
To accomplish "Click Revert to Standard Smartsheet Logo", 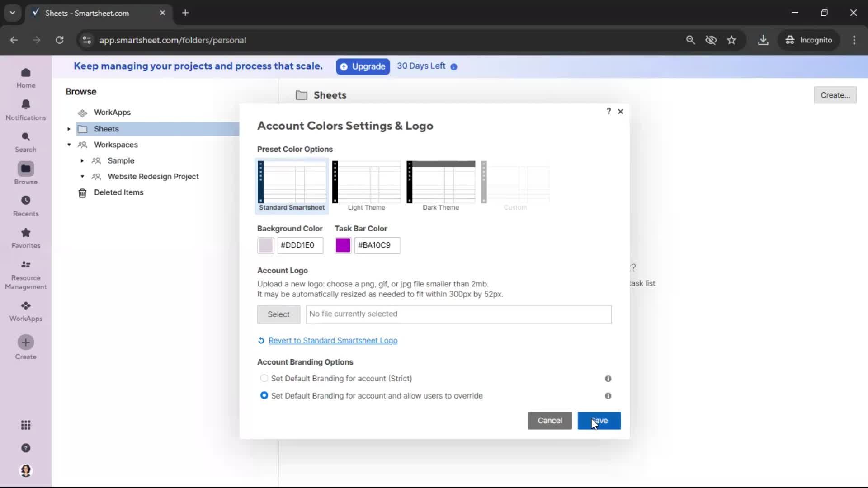I will [x=333, y=340].
